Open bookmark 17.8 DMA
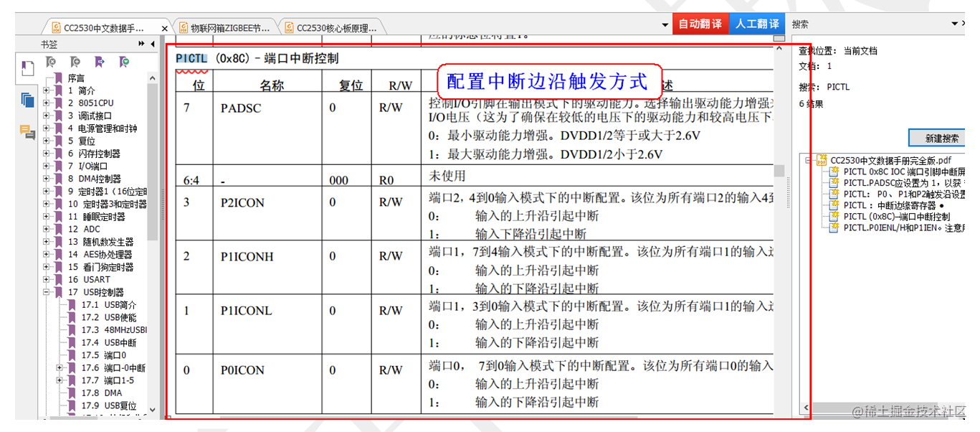This screenshot has width=980, height=432. 102,393
